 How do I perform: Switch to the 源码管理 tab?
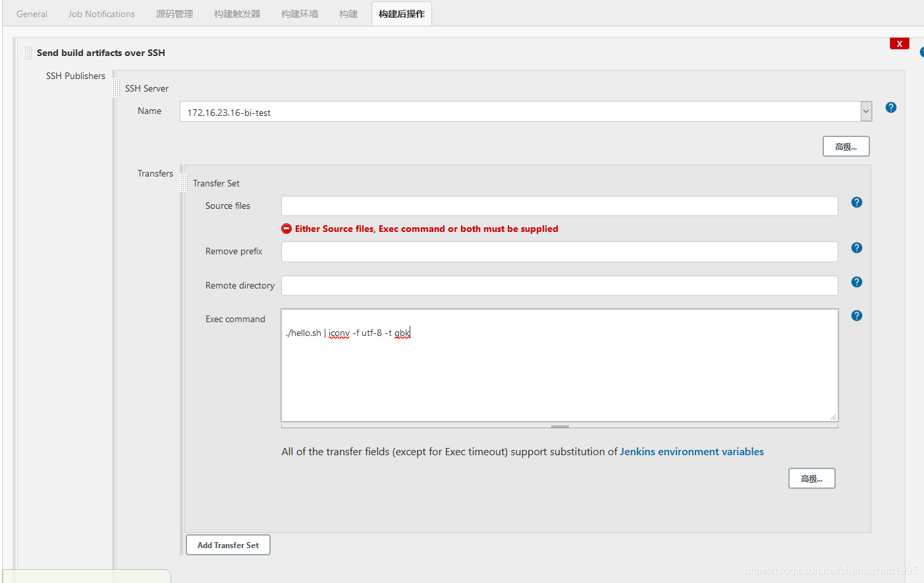175,14
